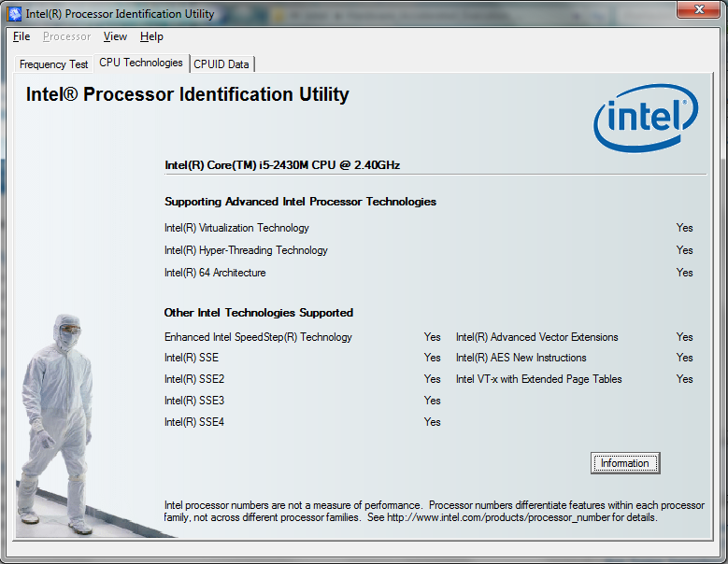Image resolution: width=728 pixels, height=564 pixels.
Task: Open the File menu
Action: click(21, 36)
